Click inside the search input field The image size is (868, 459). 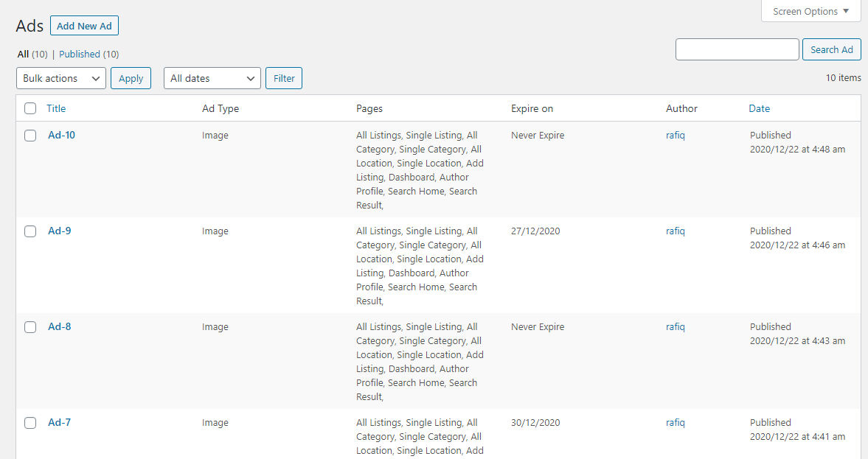tap(737, 49)
